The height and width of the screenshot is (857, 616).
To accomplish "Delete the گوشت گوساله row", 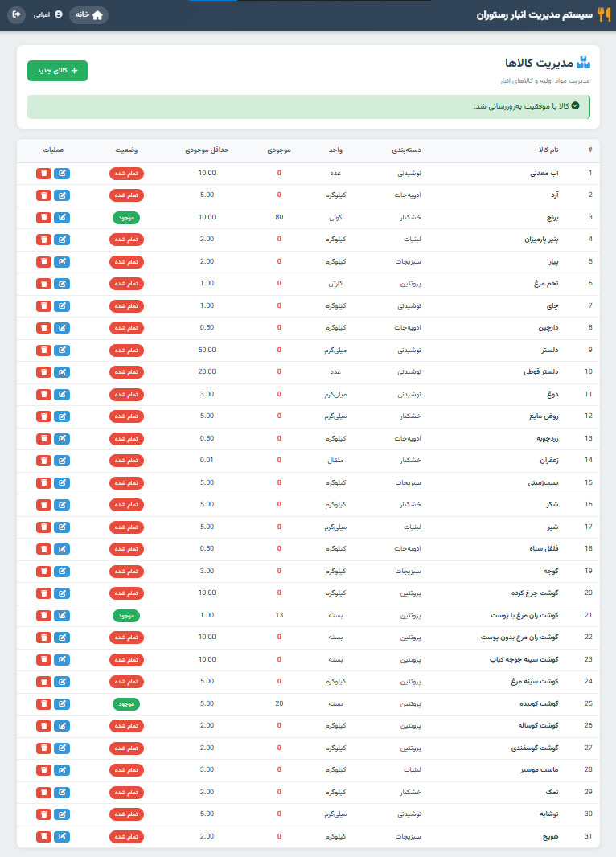I will coord(43,726).
